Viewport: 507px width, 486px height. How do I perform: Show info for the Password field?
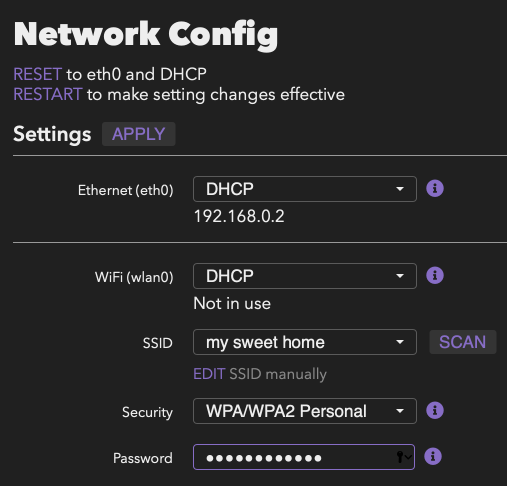433,456
